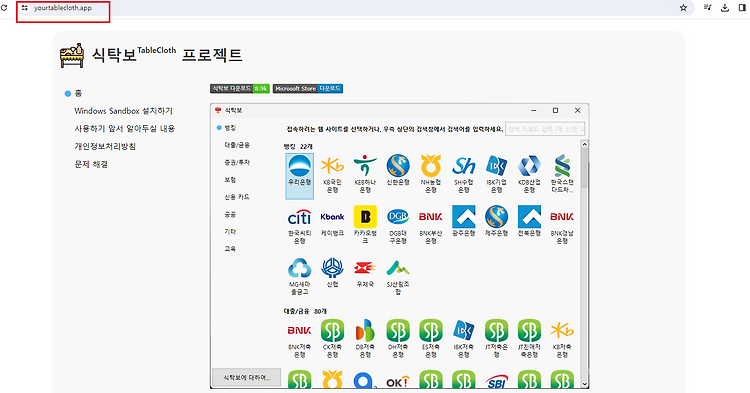750x393 pixels.
Task: Focus the yourtablecloth.app address bar
Action: [354, 8]
